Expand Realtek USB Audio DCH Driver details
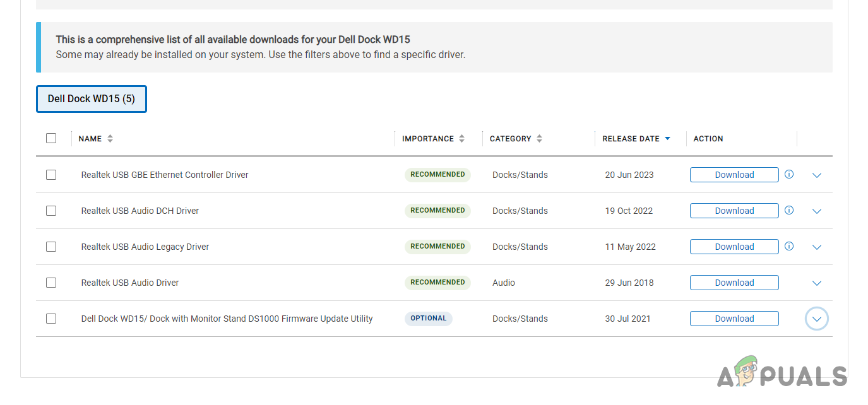 (817, 211)
